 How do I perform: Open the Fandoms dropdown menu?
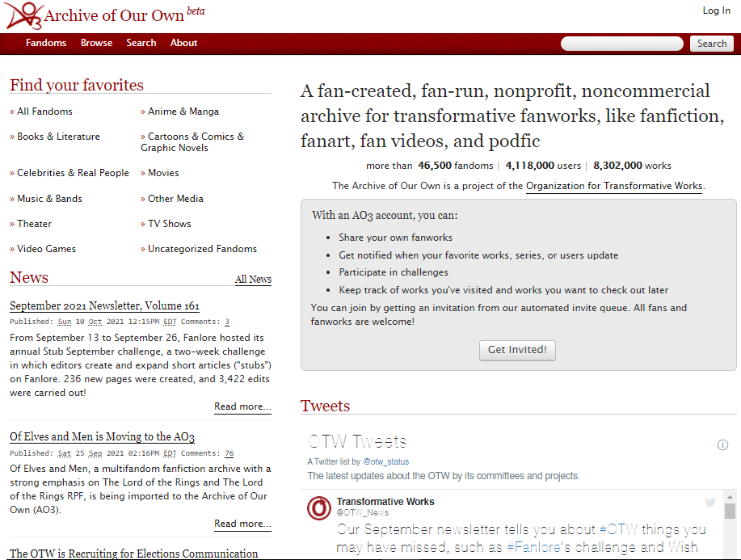pyautogui.click(x=46, y=43)
